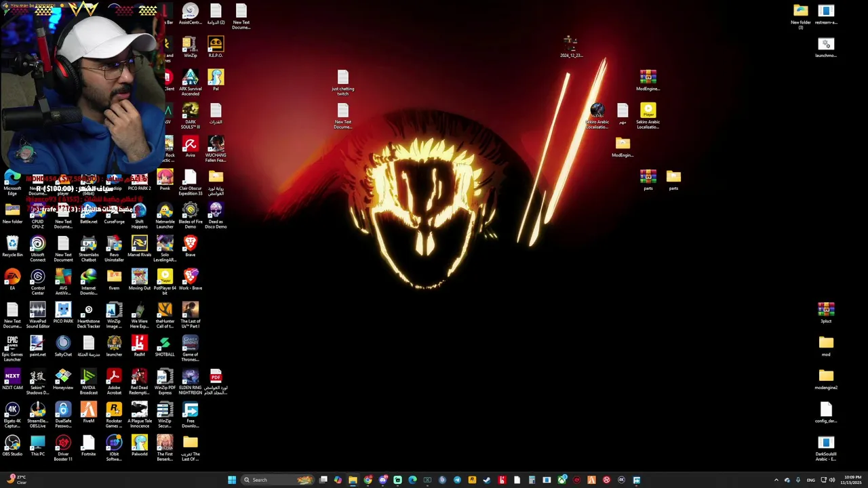The image size is (868, 488).
Task: Open File Explorer from taskbar
Action: (353, 480)
